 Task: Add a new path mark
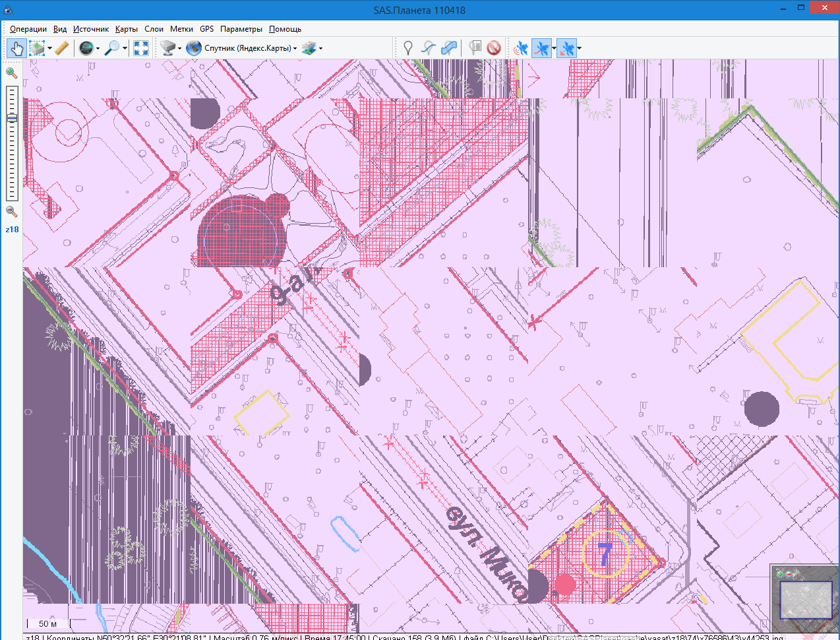click(429, 48)
